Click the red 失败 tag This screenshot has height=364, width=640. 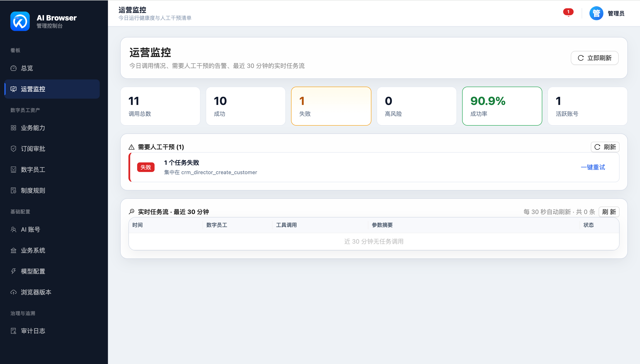click(x=146, y=167)
